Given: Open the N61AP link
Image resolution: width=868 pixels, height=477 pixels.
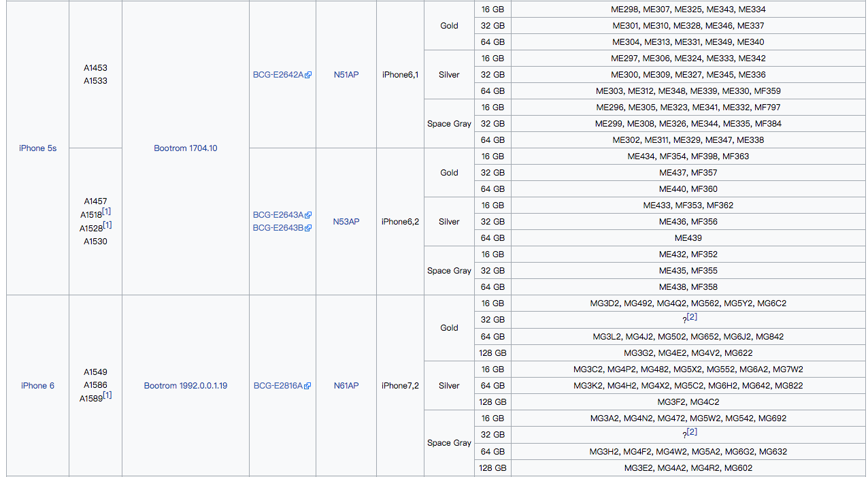Looking at the screenshot, I should coord(346,386).
